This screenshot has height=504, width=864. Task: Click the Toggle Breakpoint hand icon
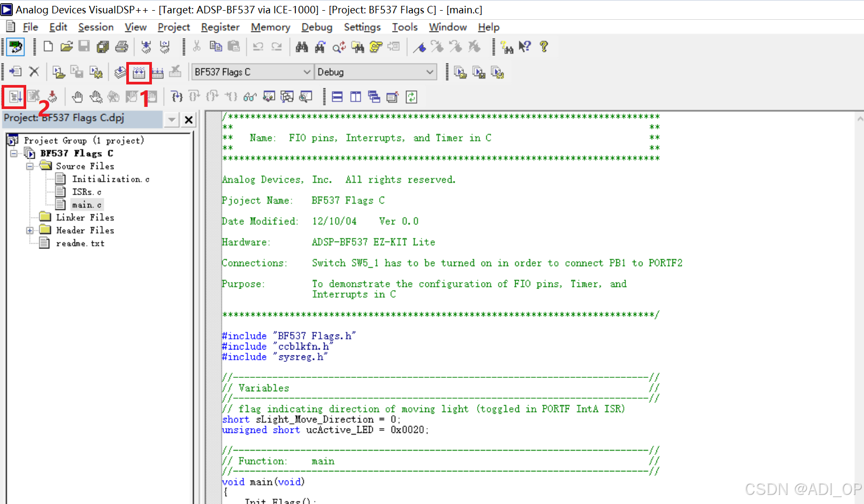click(x=78, y=97)
